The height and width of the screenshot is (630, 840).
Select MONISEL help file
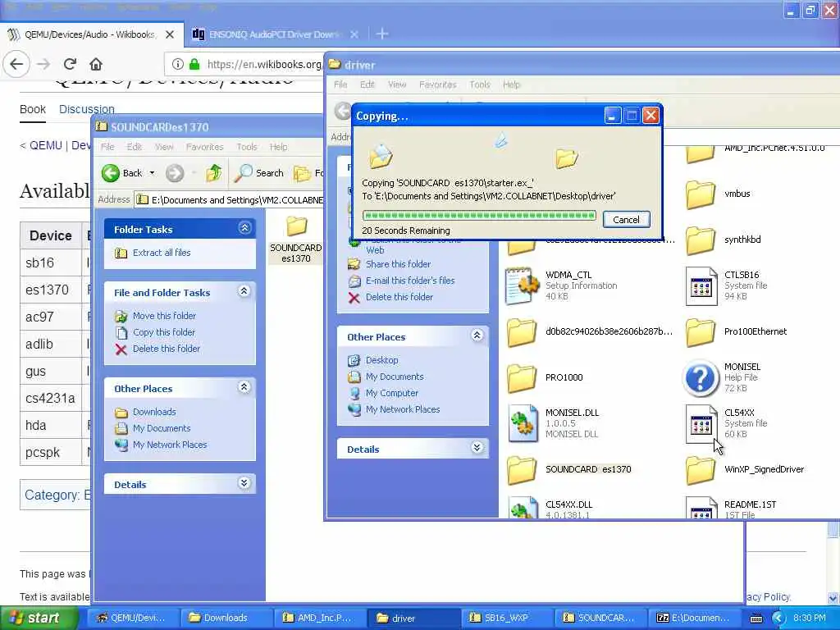pyautogui.click(x=722, y=377)
